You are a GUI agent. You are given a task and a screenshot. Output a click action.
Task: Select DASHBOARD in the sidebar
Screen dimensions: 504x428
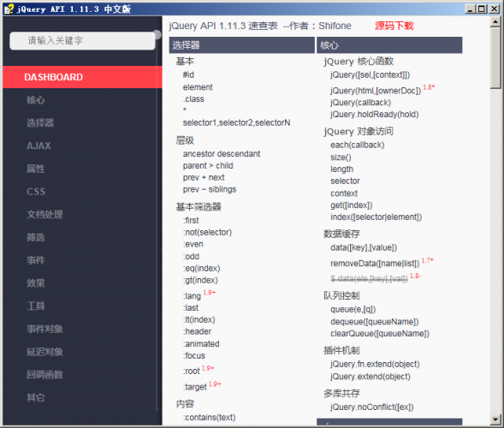pos(83,77)
